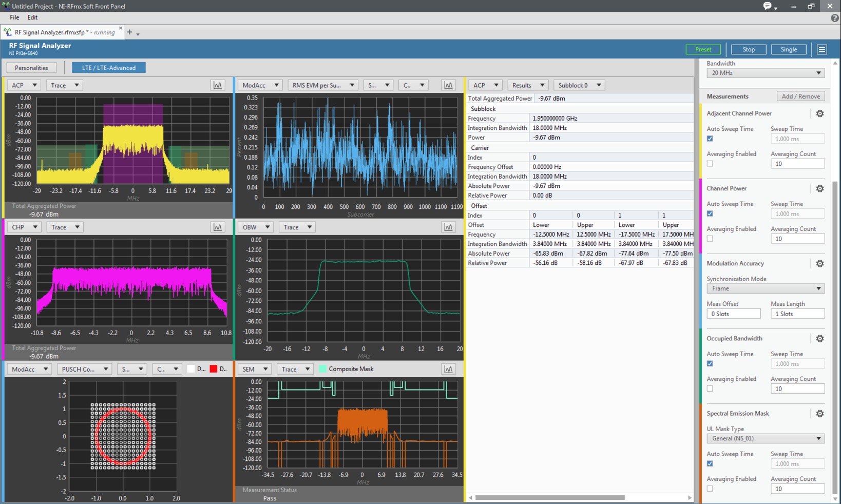Viewport: 841px width, 504px height.
Task: Open the feedback speech bubble icon
Action: coord(768,6)
